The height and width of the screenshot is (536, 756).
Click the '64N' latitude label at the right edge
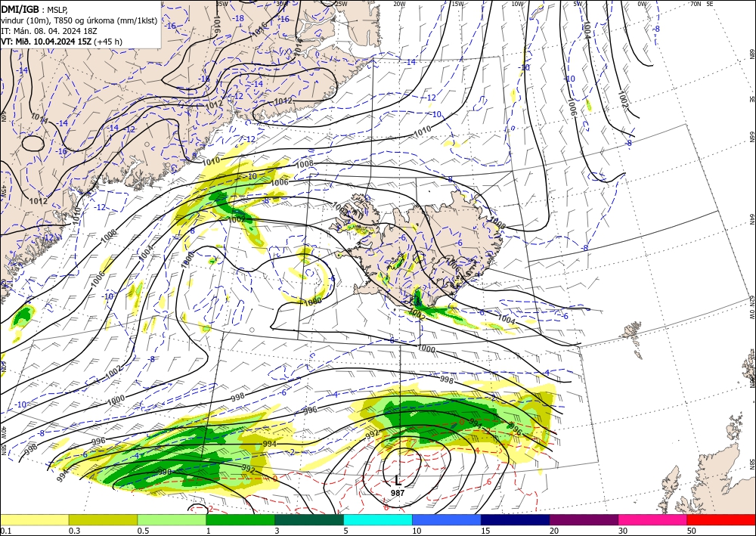(x=751, y=219)
